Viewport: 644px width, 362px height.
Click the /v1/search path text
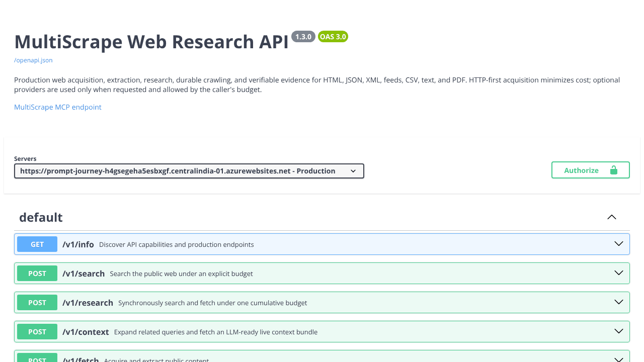[x=84, y=274]
